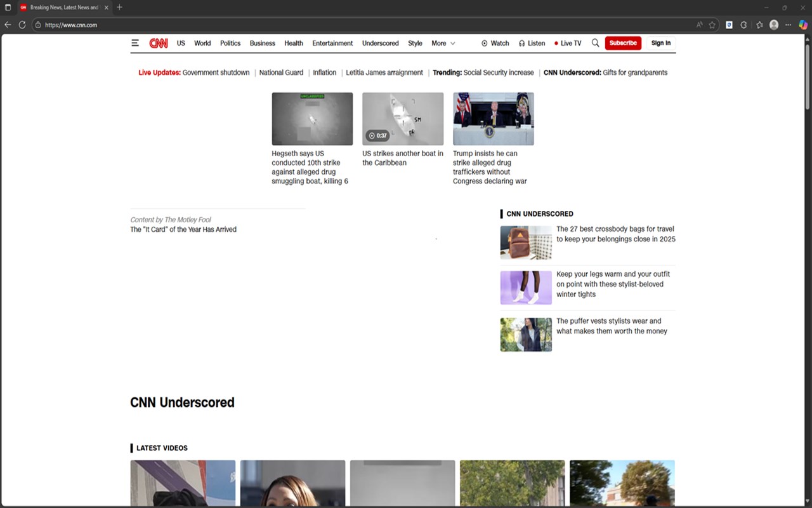Open the Motley Fool 'It Card' sponsored link

[183, 230]
